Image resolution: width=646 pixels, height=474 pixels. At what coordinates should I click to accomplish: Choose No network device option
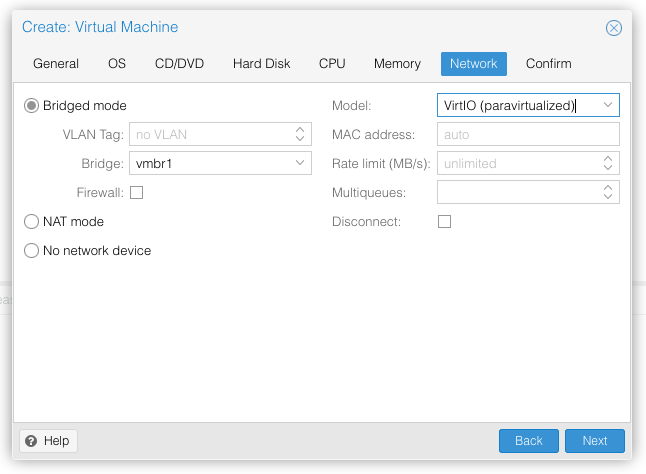32,250
